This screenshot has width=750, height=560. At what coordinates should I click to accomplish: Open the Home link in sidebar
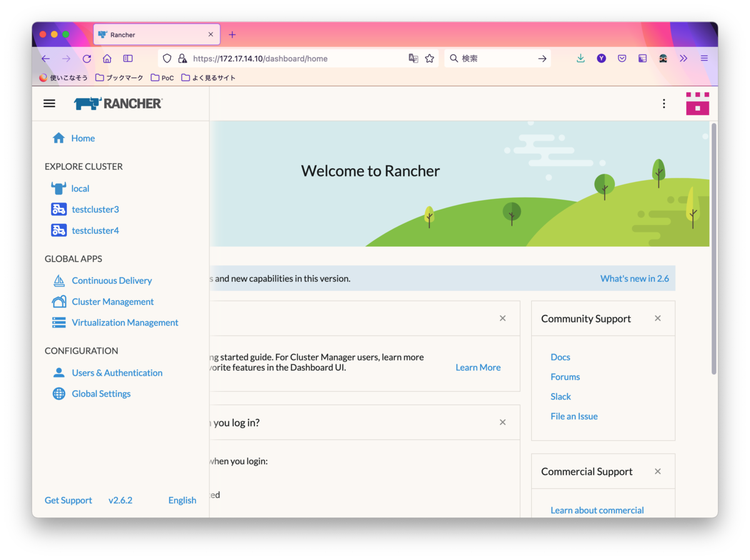click(82, 138)
